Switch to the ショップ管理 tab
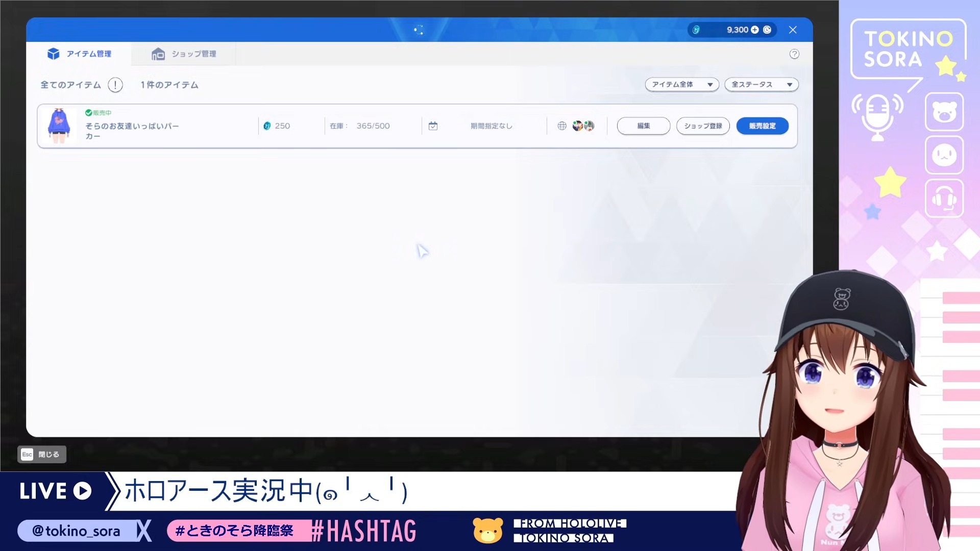Viewport: 980px width, 551px height. click(184, 54)
